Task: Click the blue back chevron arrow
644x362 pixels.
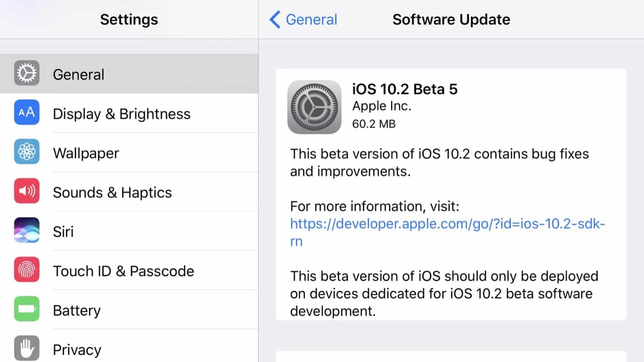Action: coord(275,20)
